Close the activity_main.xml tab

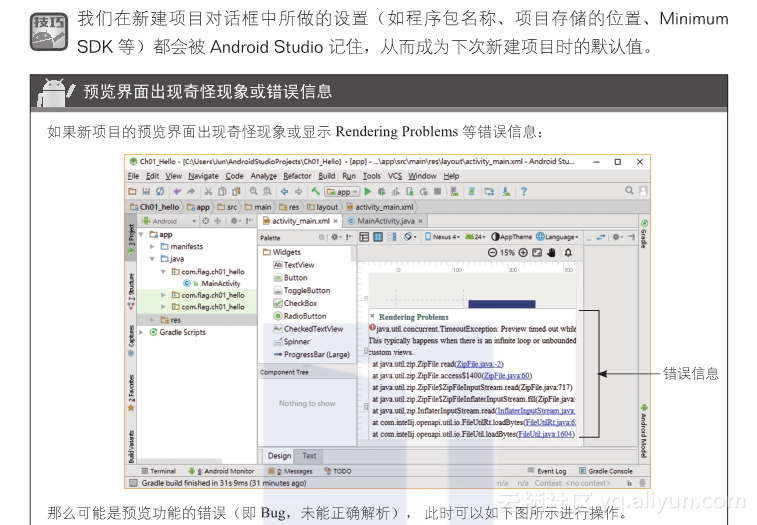(x=336, y=221)
